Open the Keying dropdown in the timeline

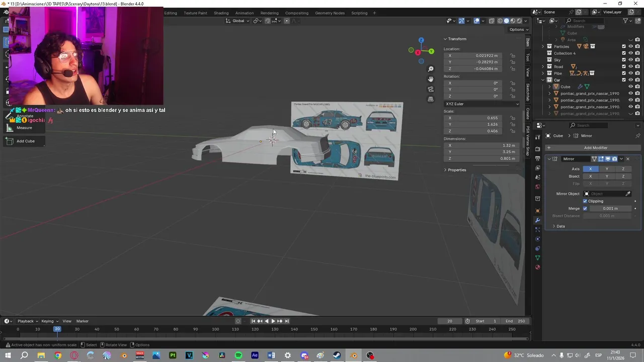(x=49, y=321)
